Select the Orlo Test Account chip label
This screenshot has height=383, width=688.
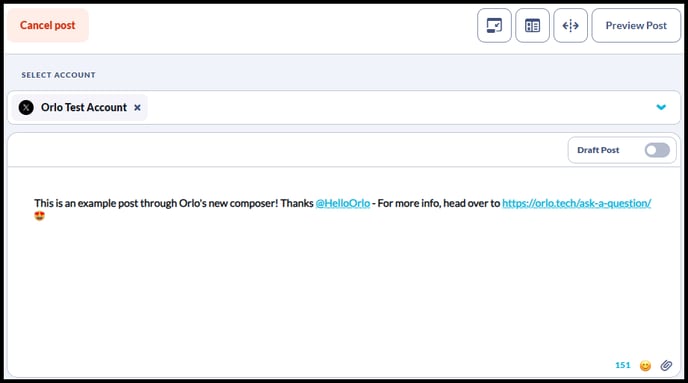point(84,107)
